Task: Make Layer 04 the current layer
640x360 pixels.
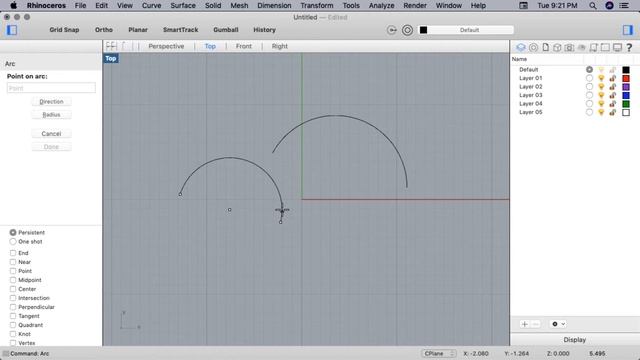Action: (x=589, y=104)
